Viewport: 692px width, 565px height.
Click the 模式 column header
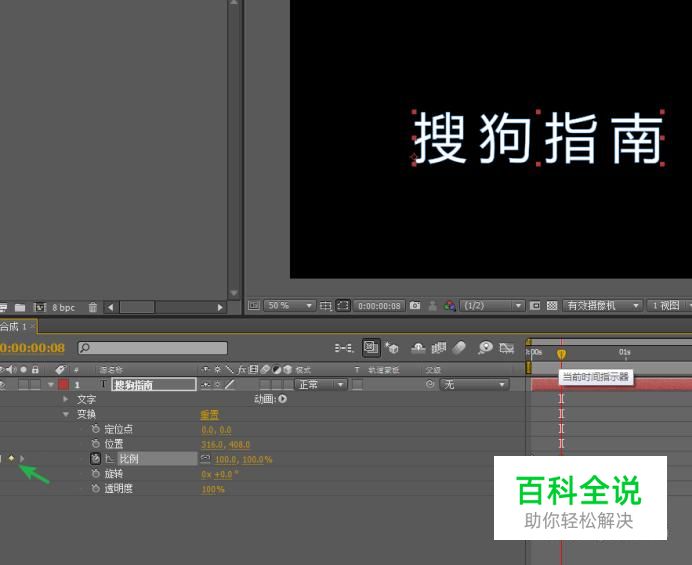tap(303, 370)
